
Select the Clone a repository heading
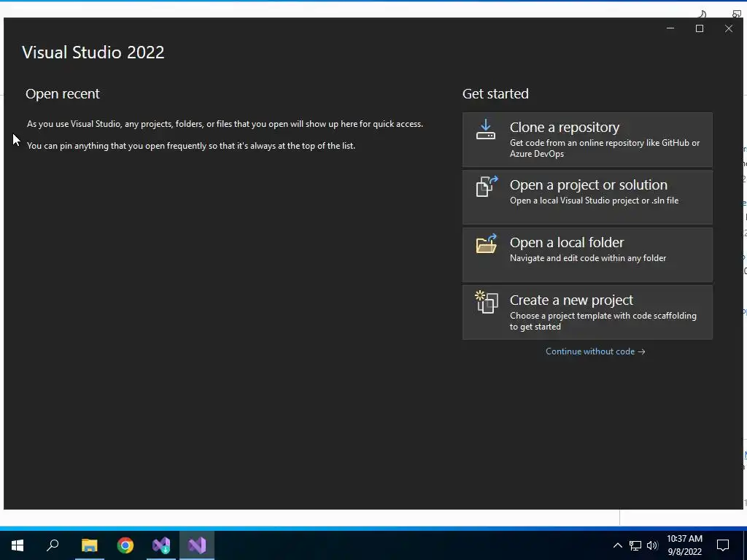(565, 127)
